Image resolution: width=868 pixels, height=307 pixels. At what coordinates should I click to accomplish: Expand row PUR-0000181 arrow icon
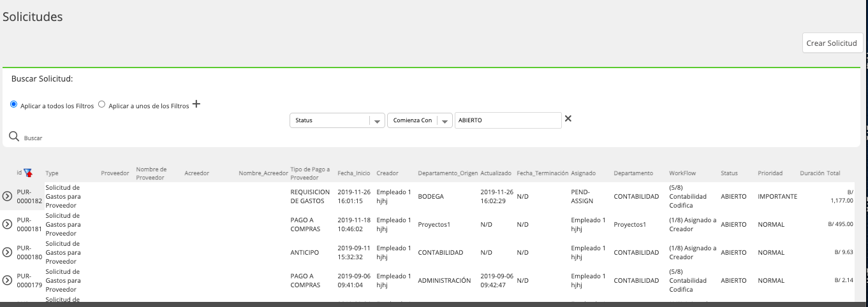pos(8,224)
